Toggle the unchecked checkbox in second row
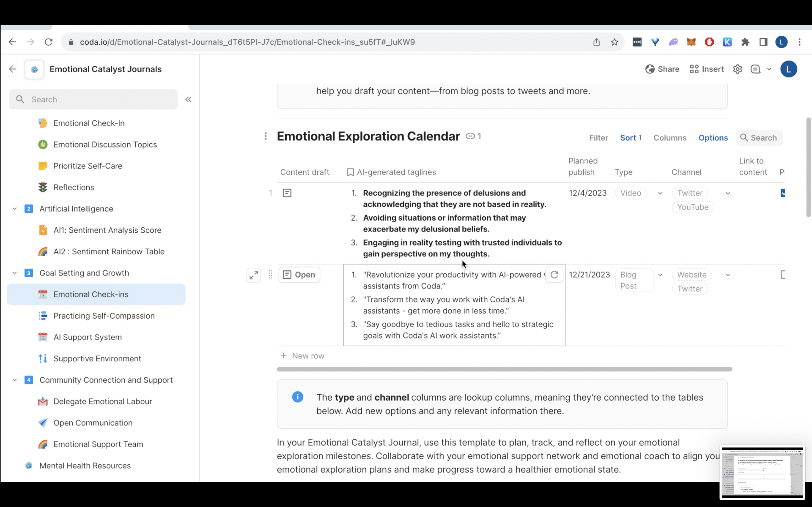The width and height of the screenshot is (812, 507). click(x=783, y=275)
